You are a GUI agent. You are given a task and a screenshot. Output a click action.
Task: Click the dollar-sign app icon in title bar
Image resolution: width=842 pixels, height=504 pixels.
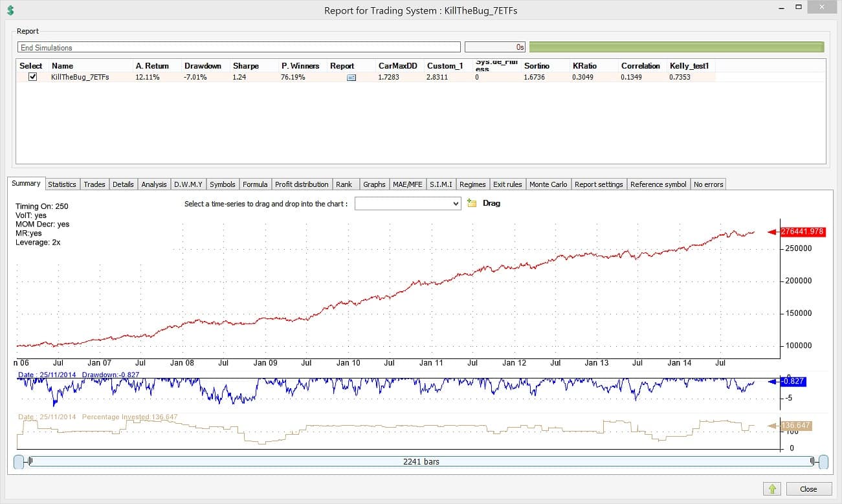tap(10, 10)
